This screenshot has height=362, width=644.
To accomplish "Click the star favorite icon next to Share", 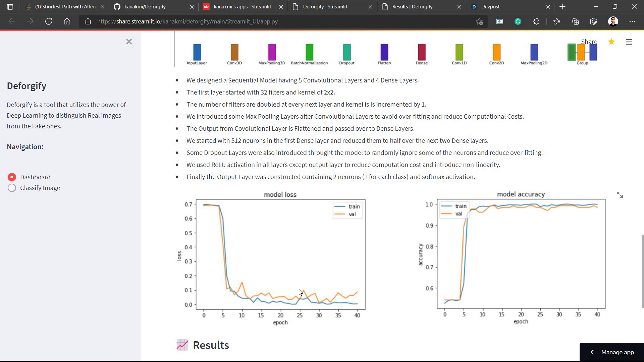I will (x=611, y=42).
